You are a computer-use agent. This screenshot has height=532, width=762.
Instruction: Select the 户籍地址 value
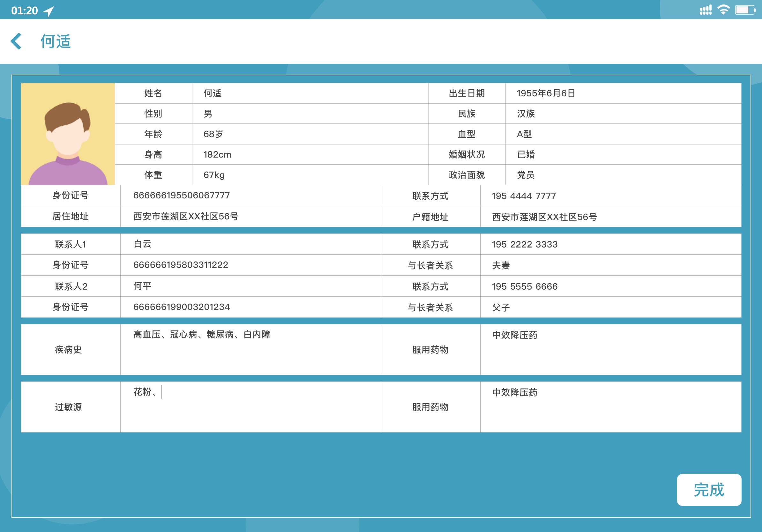(545, 217)
